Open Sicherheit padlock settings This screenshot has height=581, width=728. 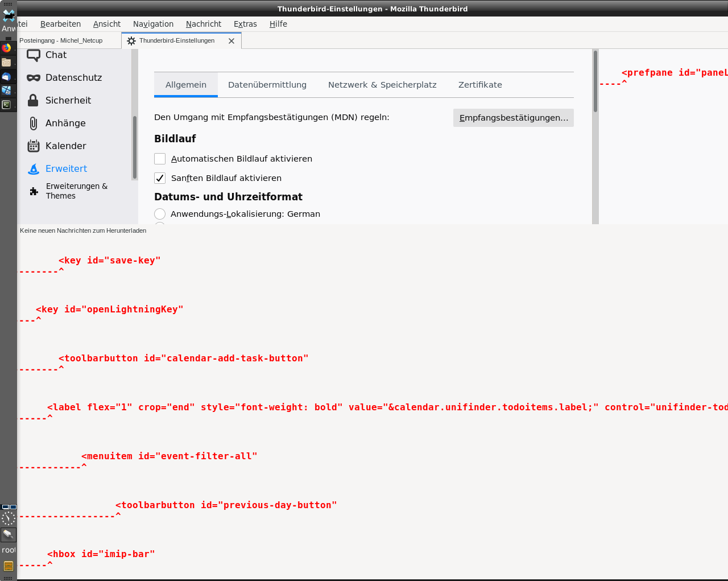(34, 101)
